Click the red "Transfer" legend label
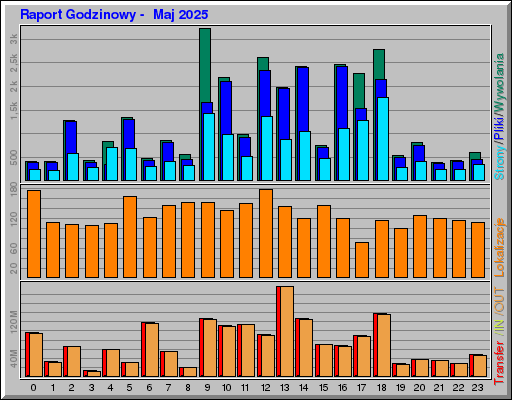512x400 pixels. coord(499,363)
